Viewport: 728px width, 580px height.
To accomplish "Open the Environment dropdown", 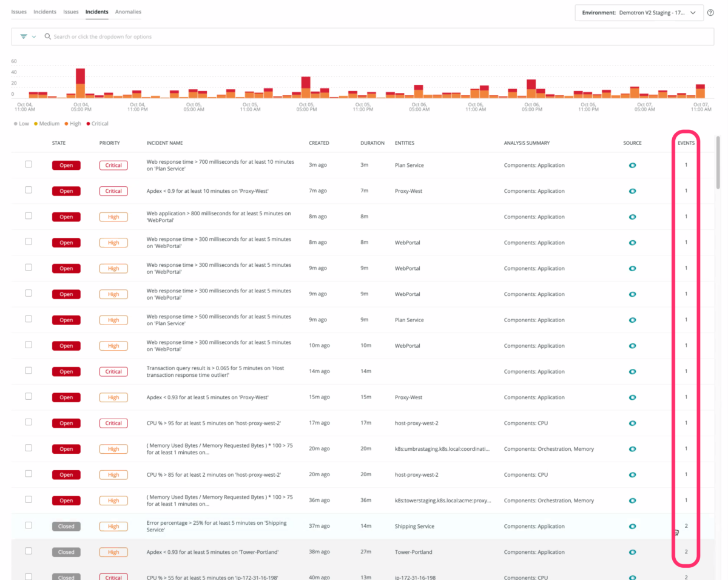I will coord(639,12).
